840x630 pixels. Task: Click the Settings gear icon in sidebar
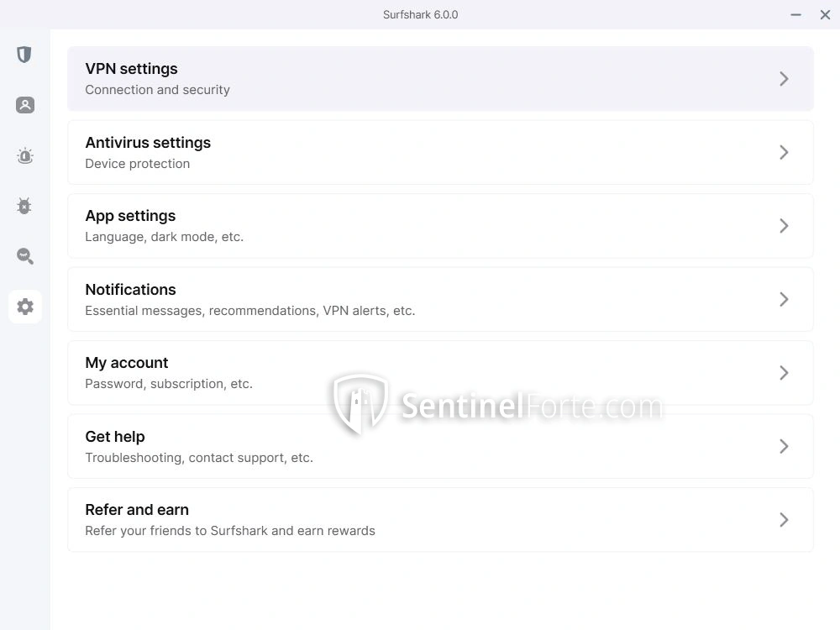click(x=25, y=307)
